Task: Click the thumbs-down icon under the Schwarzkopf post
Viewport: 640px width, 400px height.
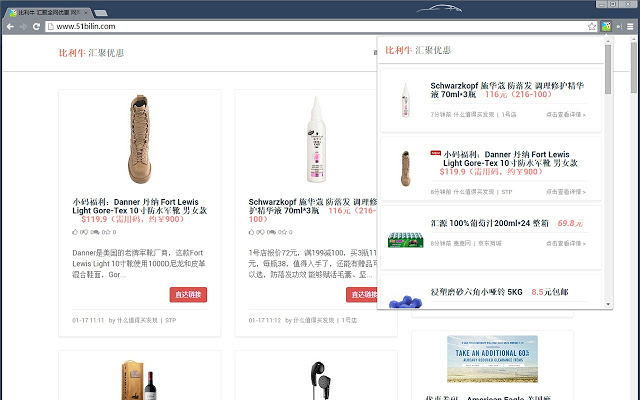Action: (260, 232)
